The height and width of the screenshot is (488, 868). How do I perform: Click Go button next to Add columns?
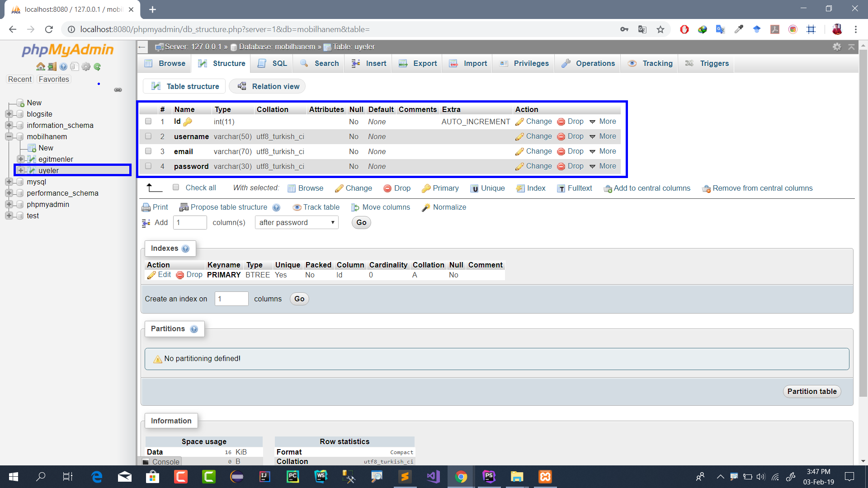point(361,222)
